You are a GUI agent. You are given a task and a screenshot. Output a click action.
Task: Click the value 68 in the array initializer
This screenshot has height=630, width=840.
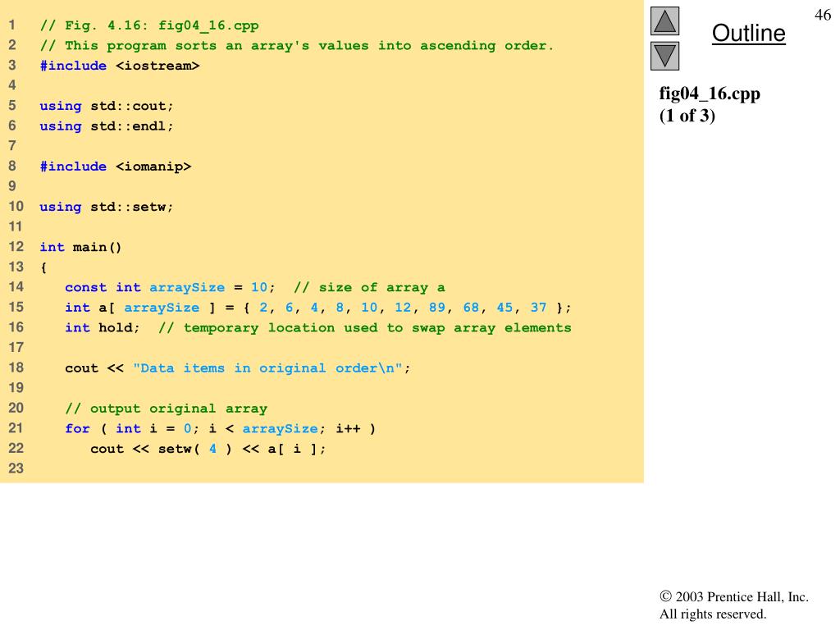(x=471, y=308)
